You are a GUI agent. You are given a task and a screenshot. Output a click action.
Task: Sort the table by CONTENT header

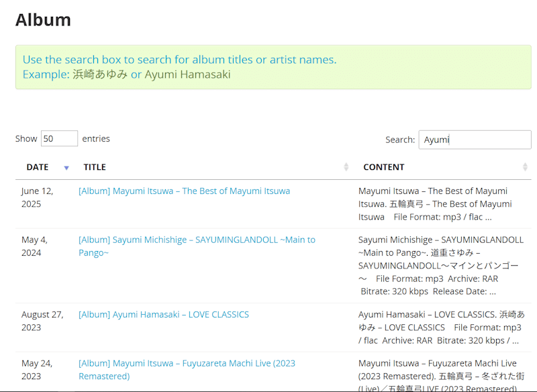[383, 167]
